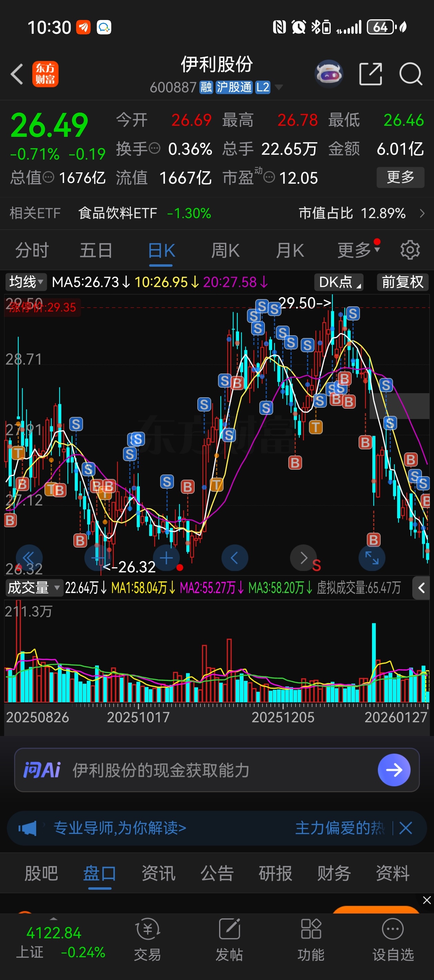Open the 研报 tab
This screenshot has height=980, width=434.
pyautogui.click(x=276, y=873)
